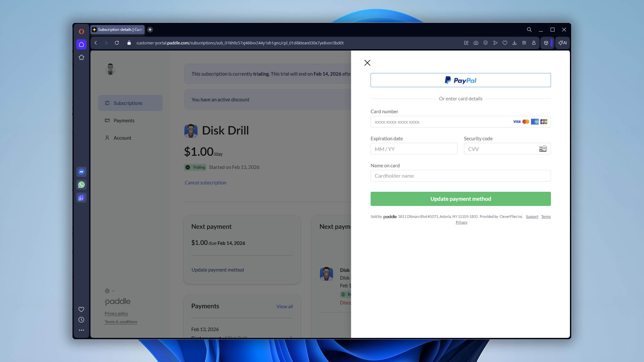
Task: Open WhatsApp from the sidebar
Action: tap(81, 185)
